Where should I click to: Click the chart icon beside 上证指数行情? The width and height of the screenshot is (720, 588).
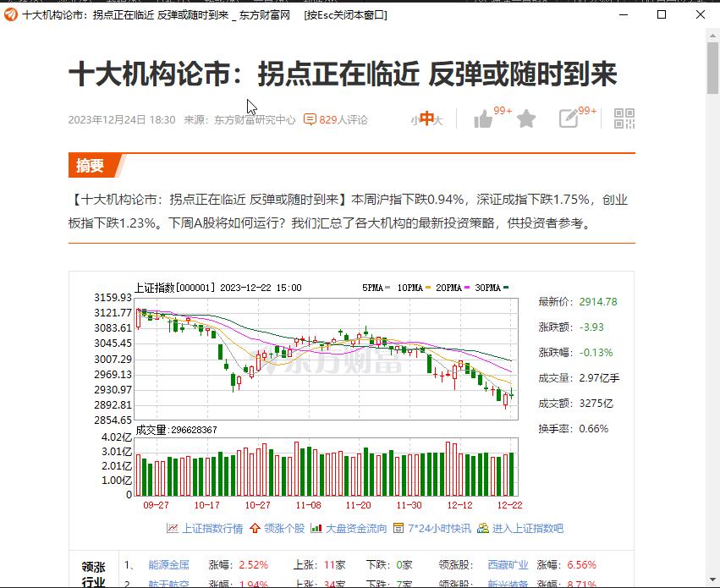coord(173,528)
